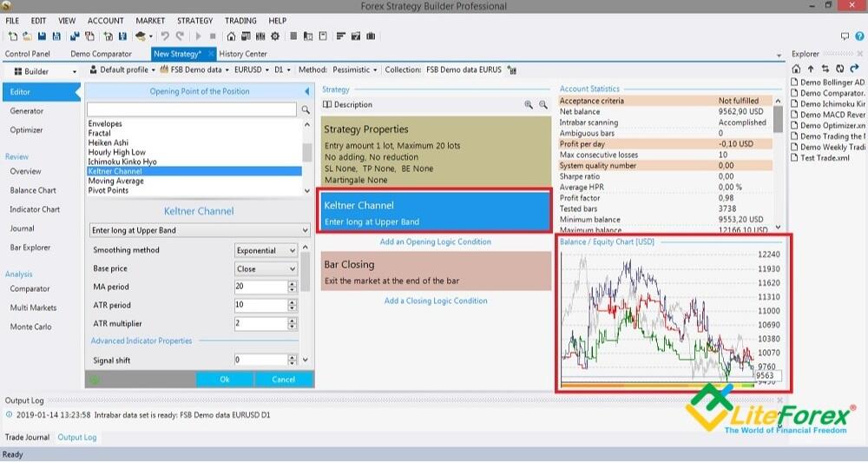Open the STRATEGY menu
Viewport: 868px width, 463px height.
[x=194, y=21]
